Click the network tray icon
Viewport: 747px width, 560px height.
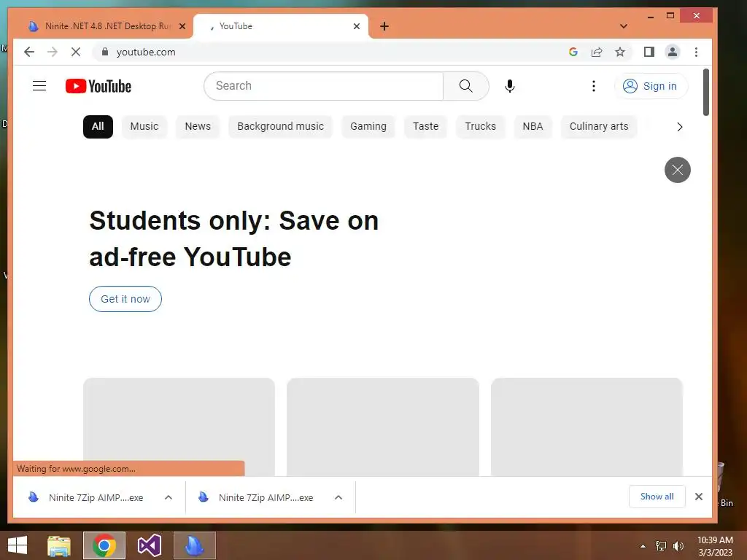pyautogui.click(x=661, y=546)
